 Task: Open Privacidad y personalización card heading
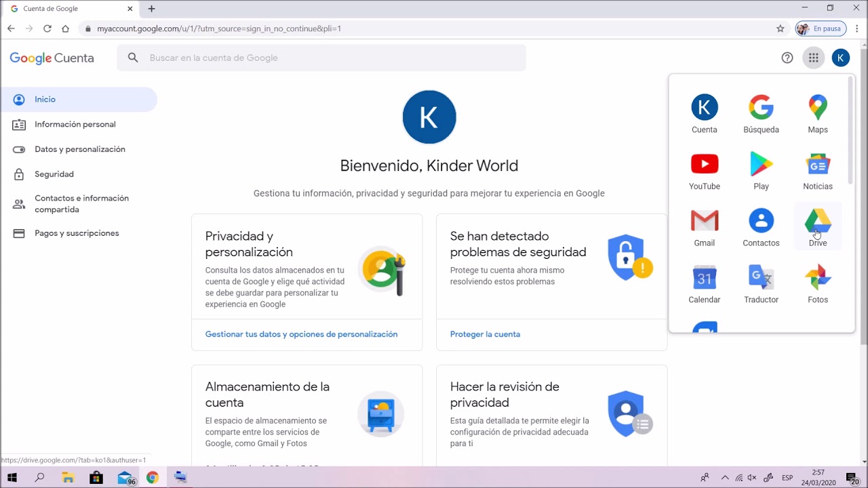click(249, 244)
